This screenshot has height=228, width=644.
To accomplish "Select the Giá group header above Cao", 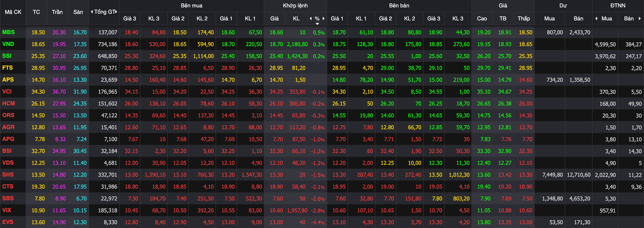I will [x=503, y=6].
